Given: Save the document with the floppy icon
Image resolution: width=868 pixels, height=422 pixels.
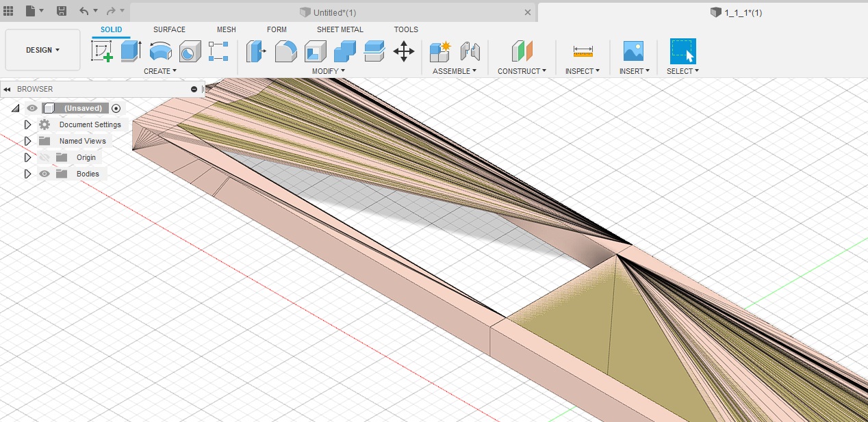Looking at the screenshot, I should tap(62, 11).
